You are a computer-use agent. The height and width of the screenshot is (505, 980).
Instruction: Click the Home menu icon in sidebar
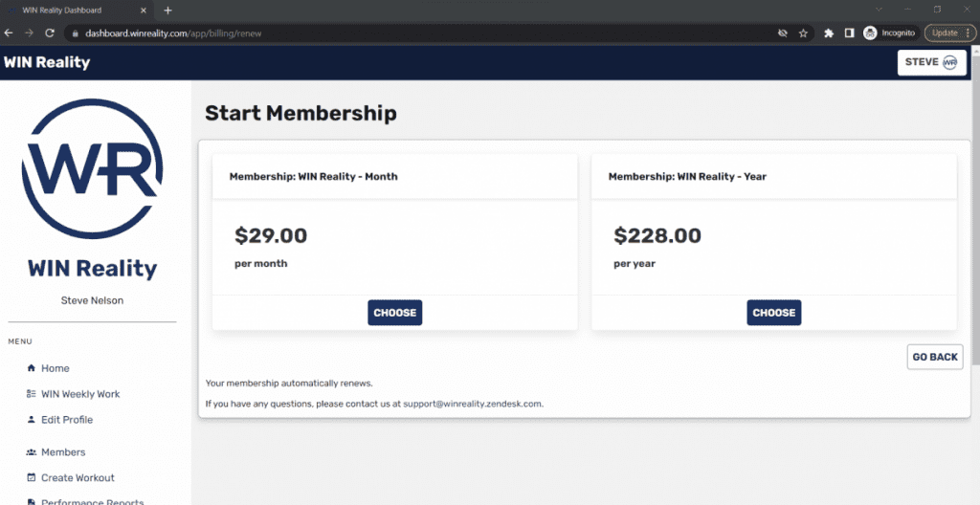pyautogui.click(x=32, y=368)
